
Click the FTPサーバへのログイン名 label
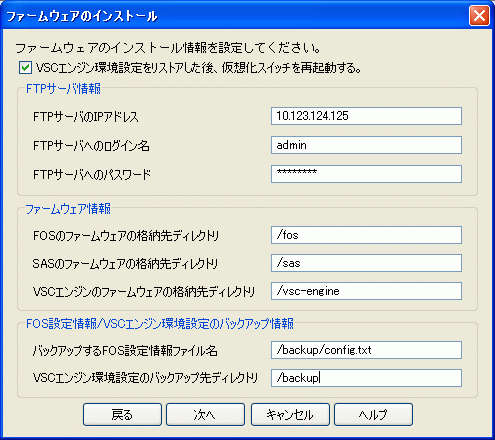91,146
